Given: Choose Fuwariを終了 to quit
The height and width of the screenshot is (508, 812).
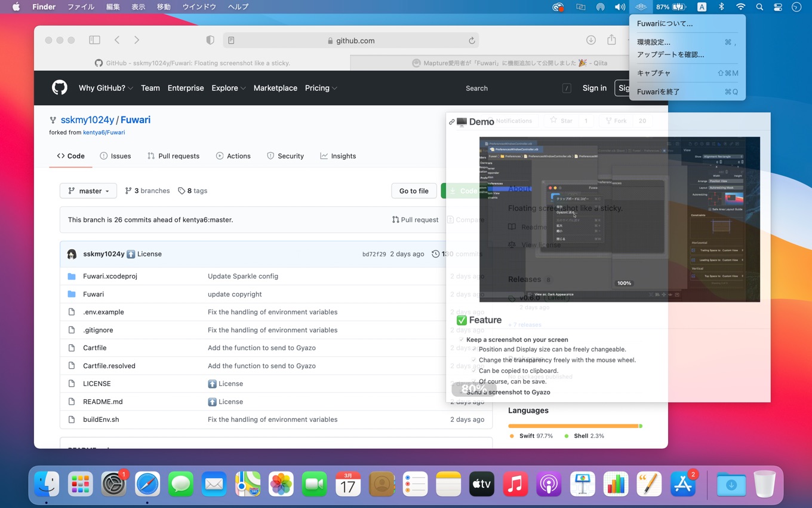Looking at the screenshot, I should coord(687,92).
